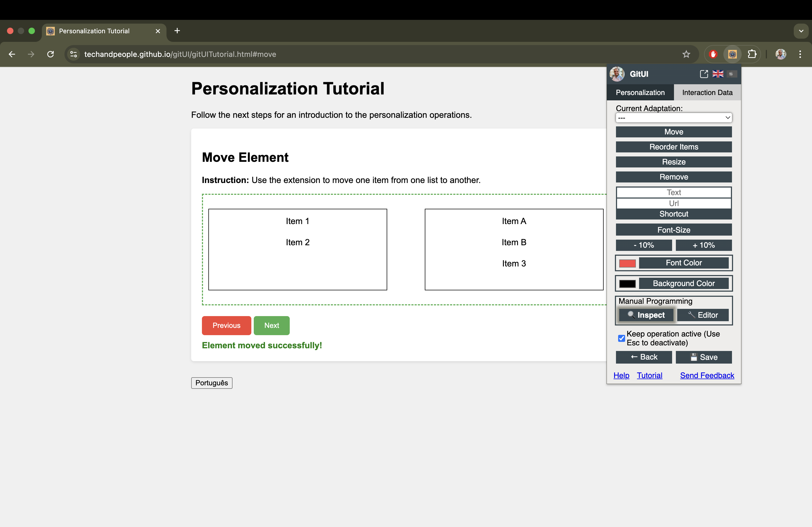This screenshot has width=812, height=527.
Task: Switch to the Interaction Data tab
Action: coord(707,92)
